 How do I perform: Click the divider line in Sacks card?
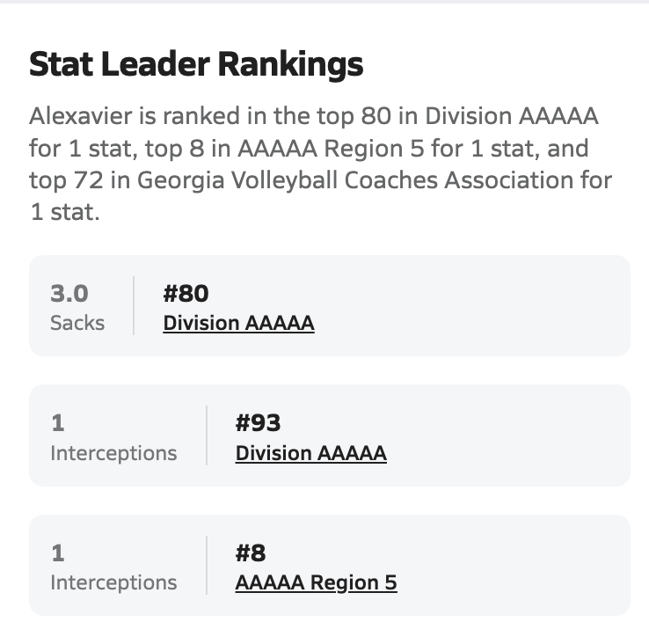pos(134,305)
